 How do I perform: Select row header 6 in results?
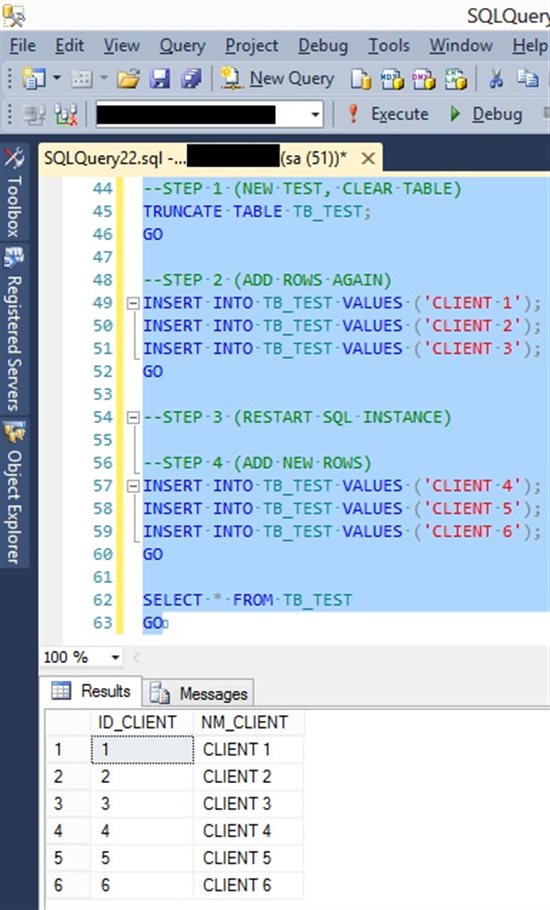pos(68,886)
